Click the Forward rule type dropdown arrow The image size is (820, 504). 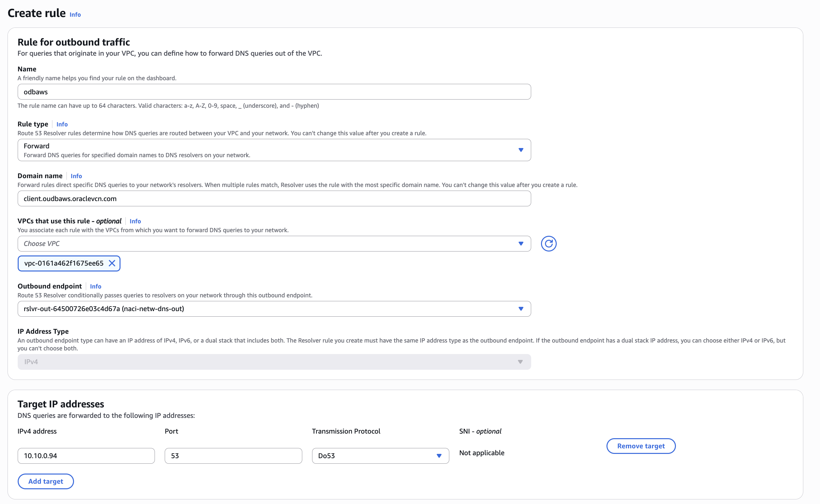521,150
